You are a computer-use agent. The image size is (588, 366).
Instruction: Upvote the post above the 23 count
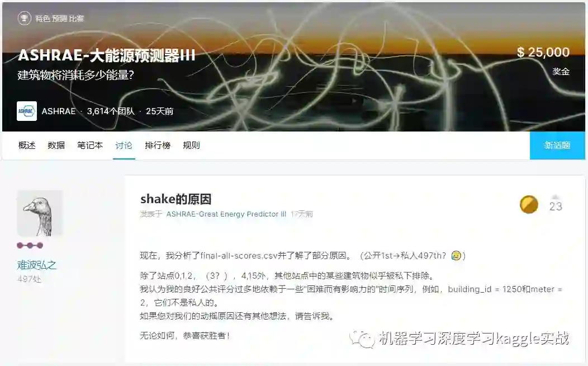[x=556, y=197]
